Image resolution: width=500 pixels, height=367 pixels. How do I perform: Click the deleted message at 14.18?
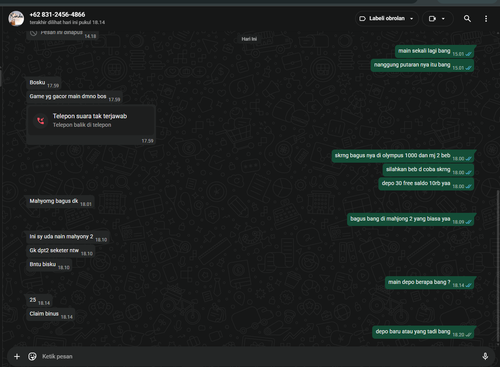tap(62, 35)
